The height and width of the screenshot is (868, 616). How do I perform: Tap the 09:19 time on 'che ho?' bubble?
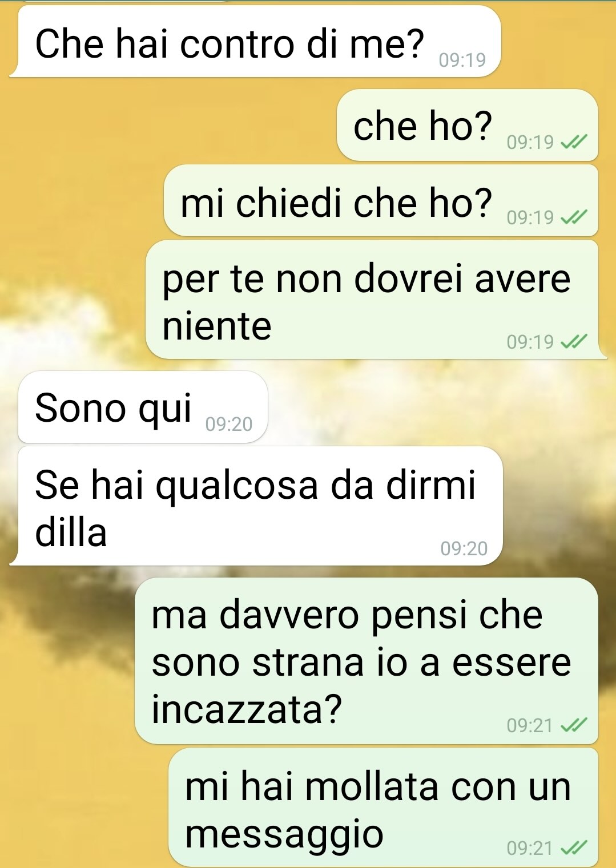pyautogui.click(x=530, y=142)
